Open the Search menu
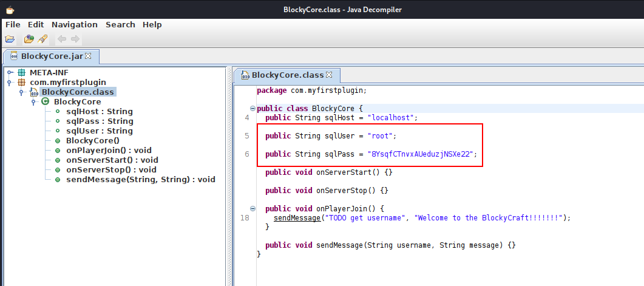The width and height of the screenshot is (644, 286). click(x=120, y=24)
